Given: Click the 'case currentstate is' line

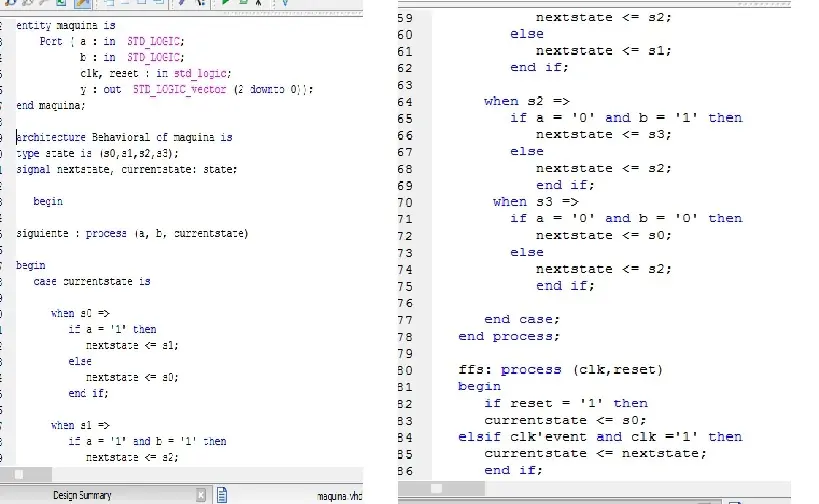Looking at the screenshot, I should pyautogui.click(x=92, y=282).
